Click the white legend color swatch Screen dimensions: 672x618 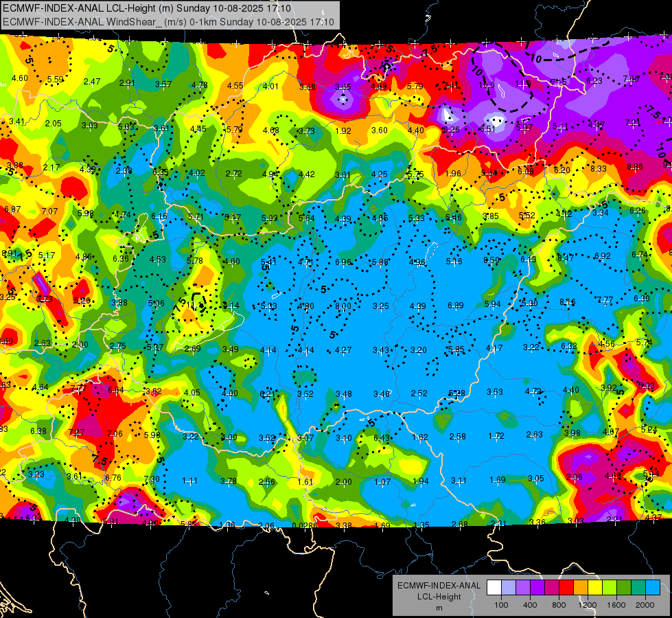tap(494, 588)
